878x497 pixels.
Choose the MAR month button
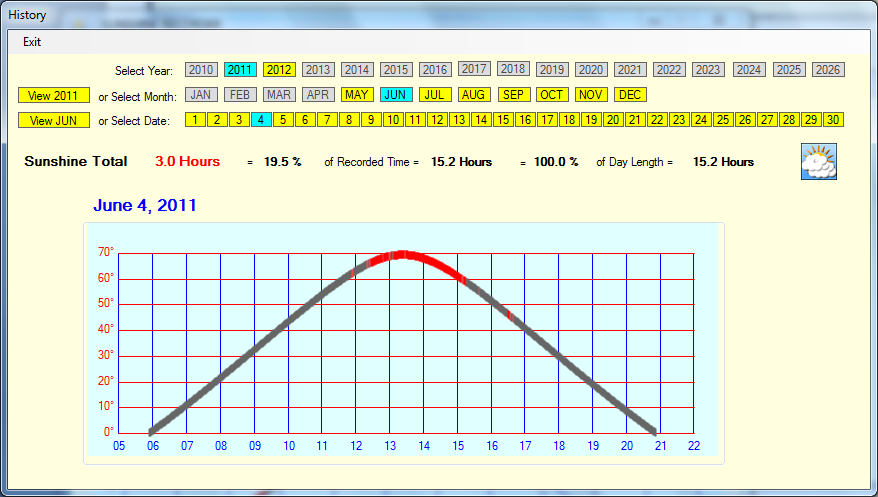279,95
